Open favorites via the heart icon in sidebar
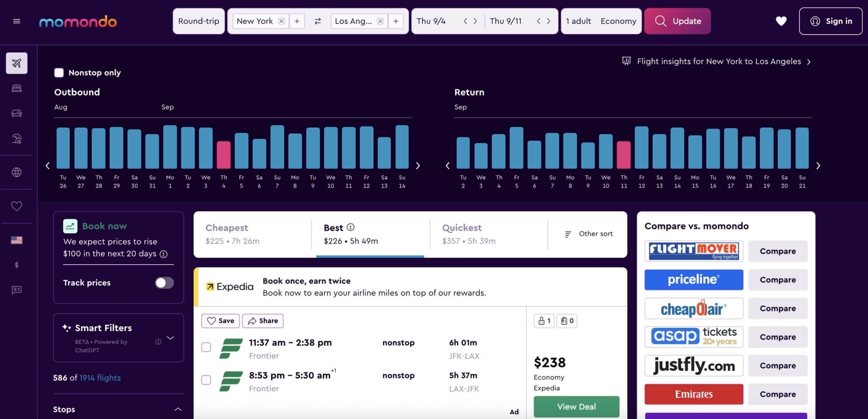The width and height of the screenshot is (868, 419). pos(17,206)
